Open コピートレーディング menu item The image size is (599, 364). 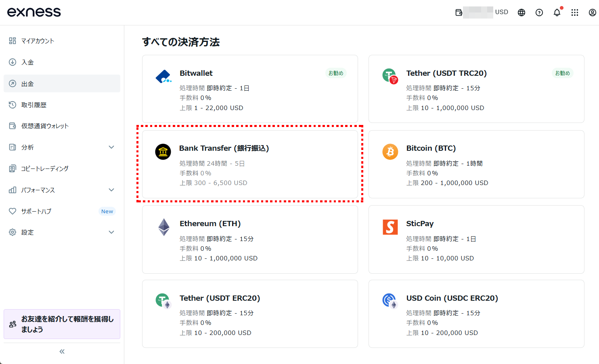(x=62, y=168)
